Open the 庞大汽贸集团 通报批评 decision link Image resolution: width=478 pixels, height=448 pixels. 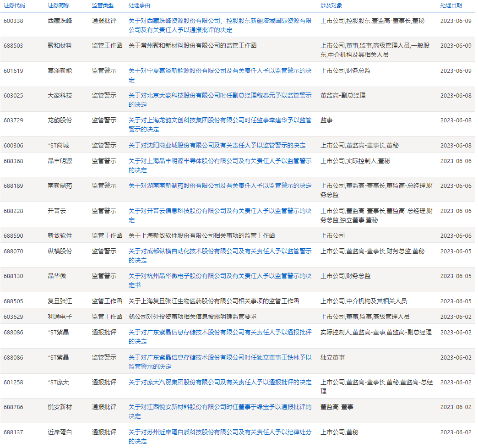coord(220,382)
